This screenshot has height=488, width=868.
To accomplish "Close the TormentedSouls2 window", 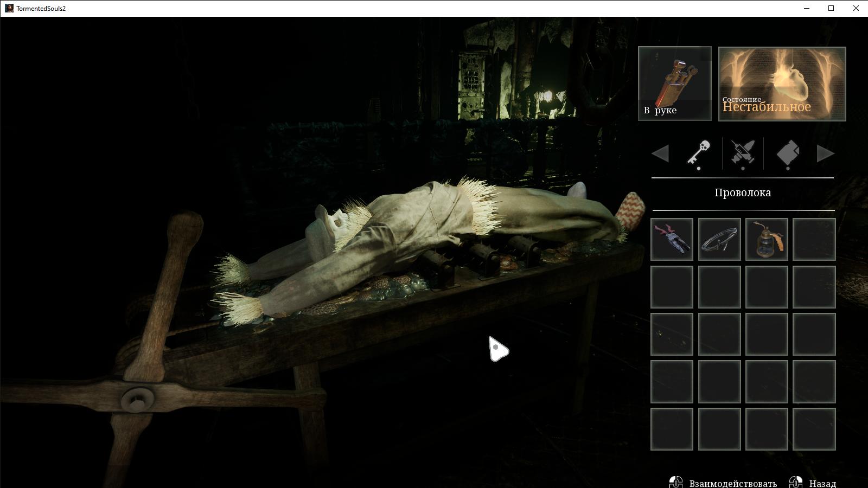I will tap(856, 8).
